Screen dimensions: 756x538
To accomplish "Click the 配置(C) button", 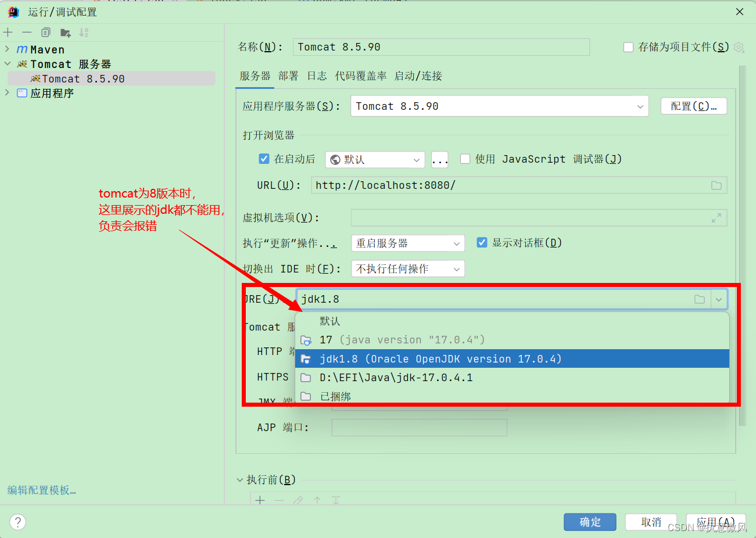I will click(693, 106).
